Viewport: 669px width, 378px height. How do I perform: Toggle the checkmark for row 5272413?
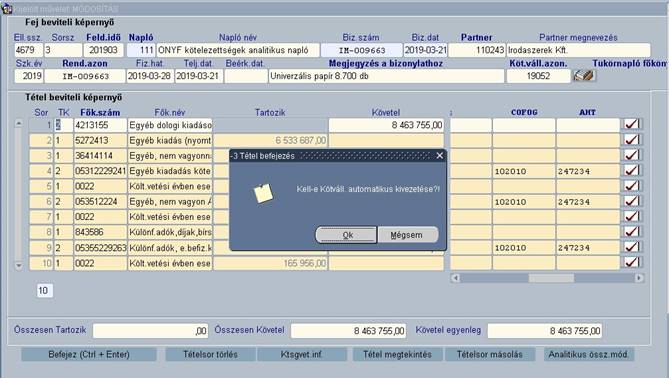pyautogui.click(x=631, y=140)
